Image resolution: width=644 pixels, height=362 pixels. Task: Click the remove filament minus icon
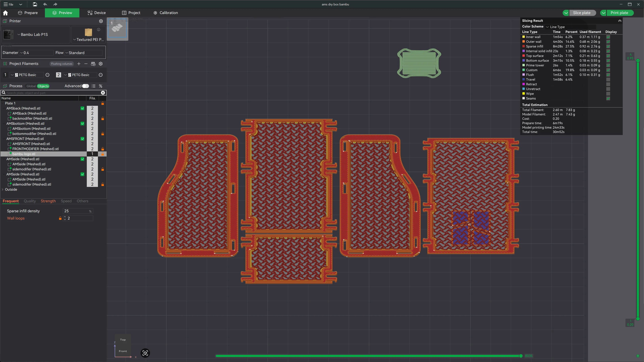point(86,64)
